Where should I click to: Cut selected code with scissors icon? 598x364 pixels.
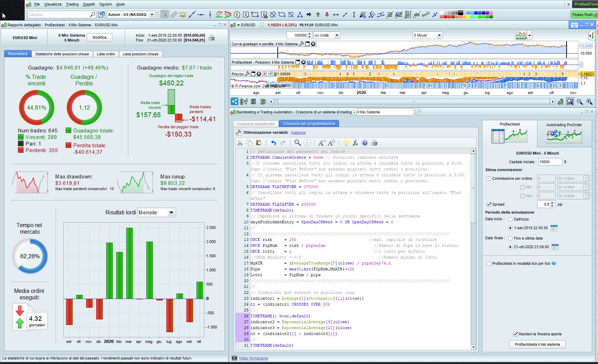240,143
